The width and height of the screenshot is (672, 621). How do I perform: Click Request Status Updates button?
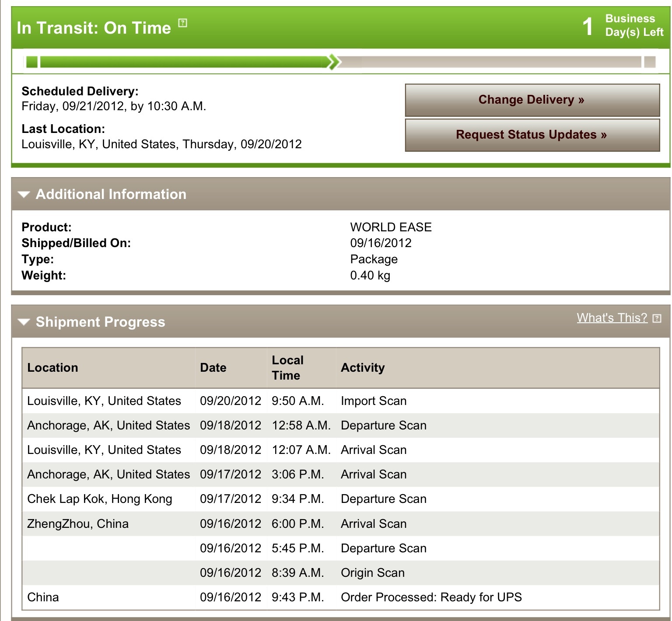[532, 135]
